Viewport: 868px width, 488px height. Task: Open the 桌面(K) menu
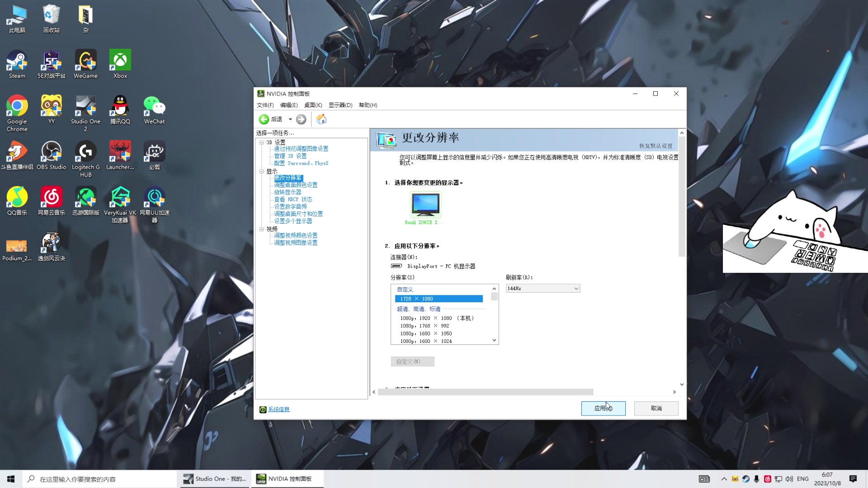(313, 105)
